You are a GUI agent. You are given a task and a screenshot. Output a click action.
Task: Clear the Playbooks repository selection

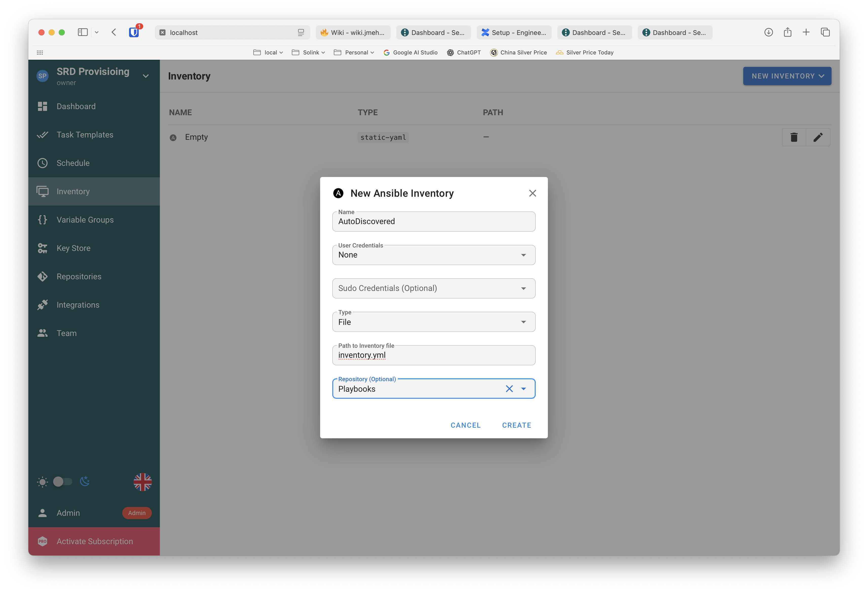tap(509, 389)
